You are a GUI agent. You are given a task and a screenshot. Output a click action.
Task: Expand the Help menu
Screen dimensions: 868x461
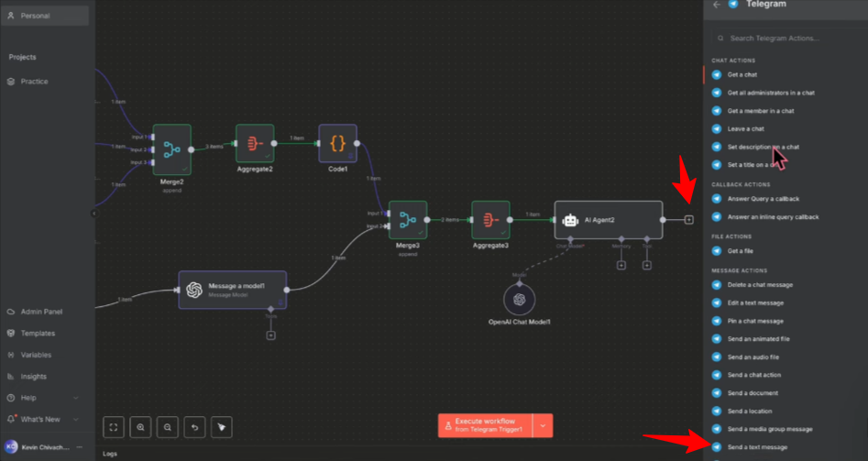[75, 398]
